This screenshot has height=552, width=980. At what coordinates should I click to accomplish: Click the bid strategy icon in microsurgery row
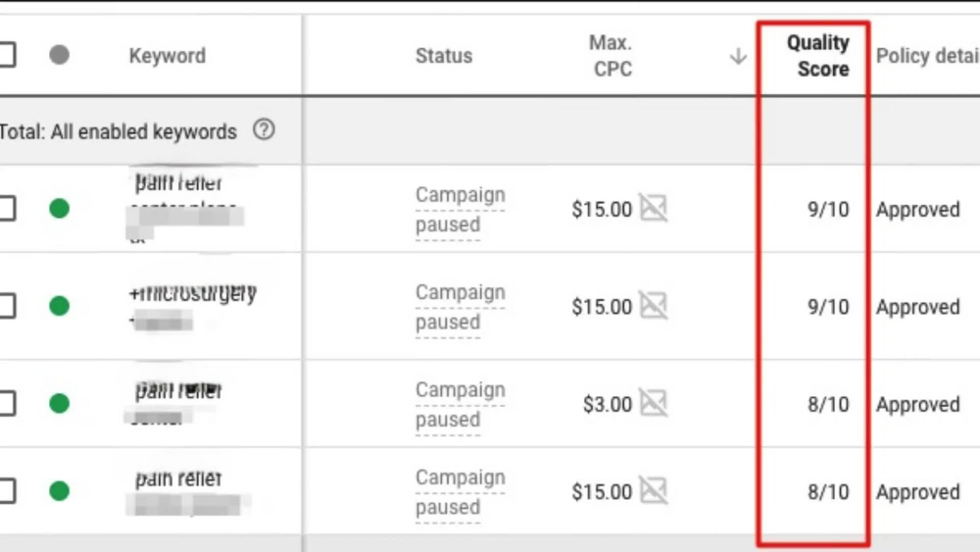coord(653,306)
